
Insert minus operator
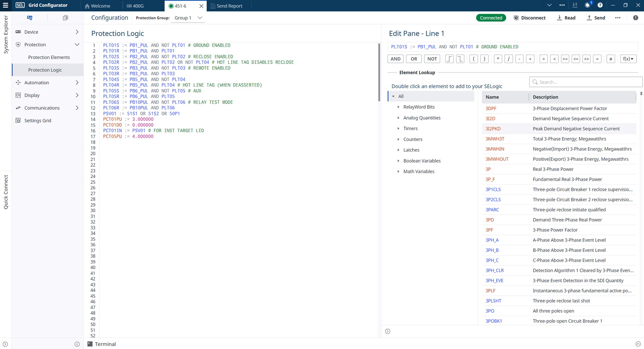pyautogui.click(x=520, y=59)
